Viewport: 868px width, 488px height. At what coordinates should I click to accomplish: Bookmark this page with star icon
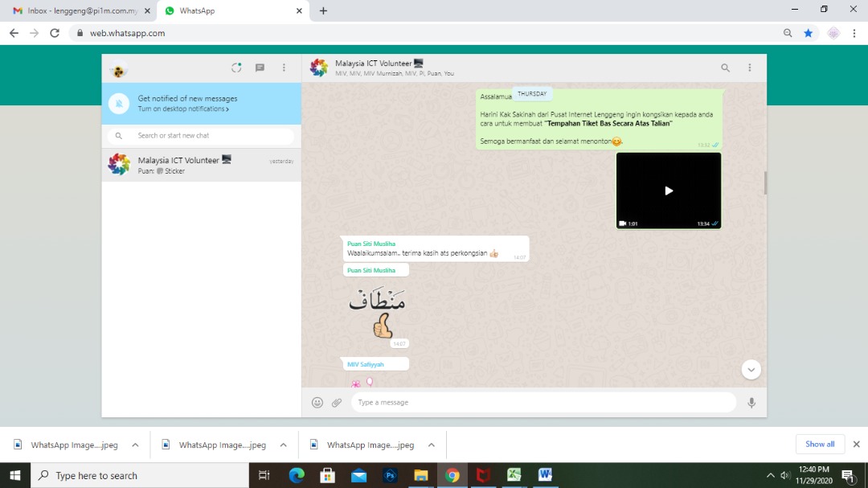(x=809, y=33)
